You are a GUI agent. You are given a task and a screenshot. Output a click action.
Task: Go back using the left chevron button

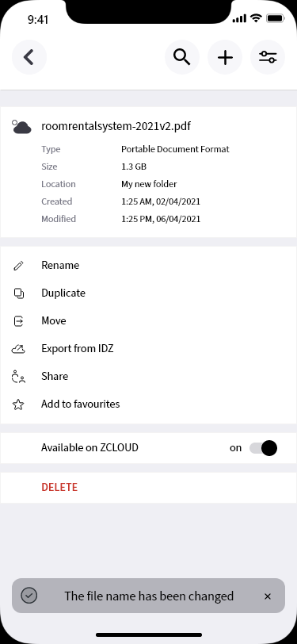(29, 57)
